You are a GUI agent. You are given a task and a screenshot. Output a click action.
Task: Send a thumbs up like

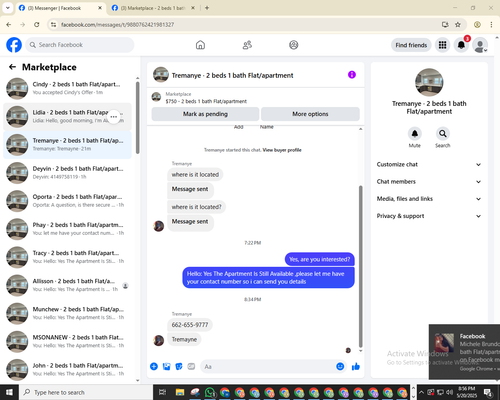356,367
